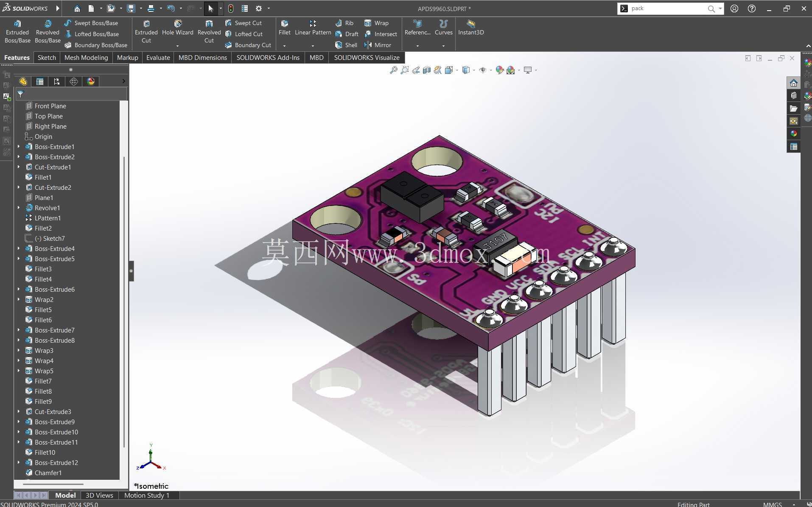This screenshot has width=812, height=507.
Task: Open the FeatureManager design tree tab
Action: pos(23,82)
